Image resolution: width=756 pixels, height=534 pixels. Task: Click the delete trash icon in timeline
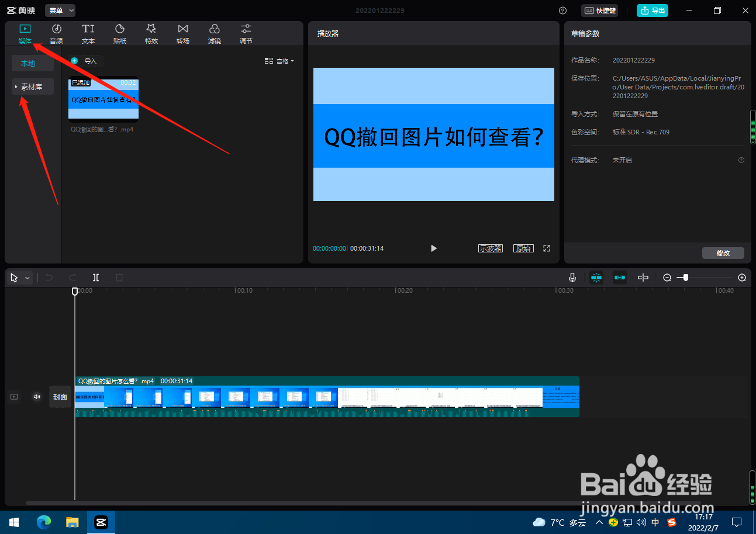[x=119, y=278]
